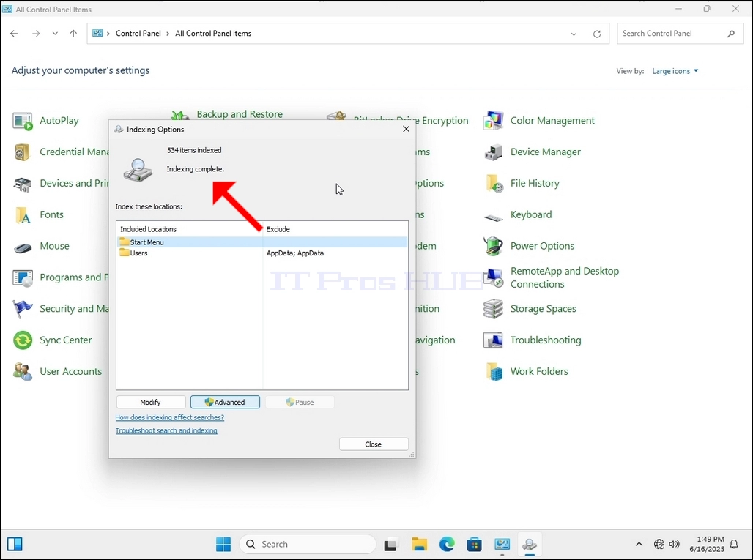The width and height of the screenshot is (753, 560).
Task: Switch to Control Panel taskbar icon
Action: tap(502, 544)
